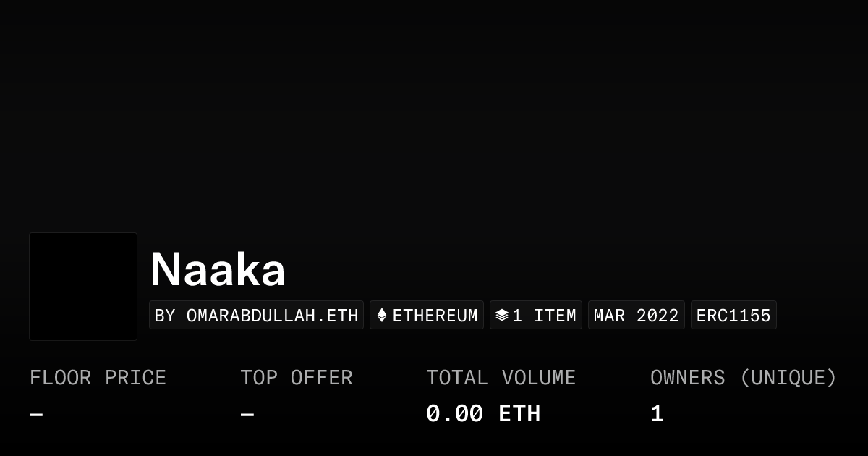Click the TOP OFFER stat label
The height and width of the screenshot is (456, 868).
point(297,378)
